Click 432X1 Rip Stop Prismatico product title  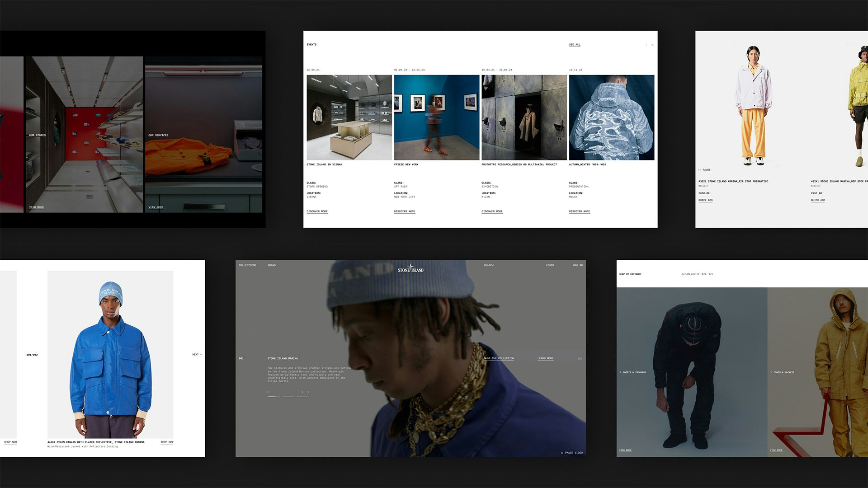click(733, 181)
